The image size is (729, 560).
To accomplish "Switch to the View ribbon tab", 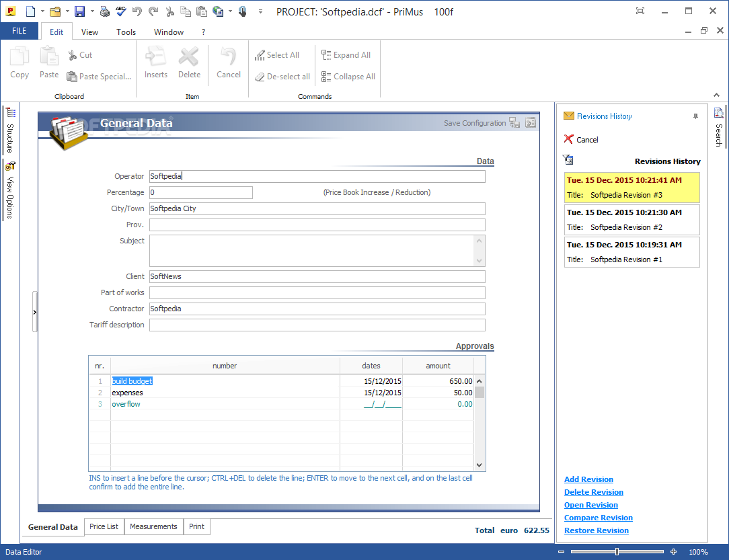I will [x=89, y=32].
